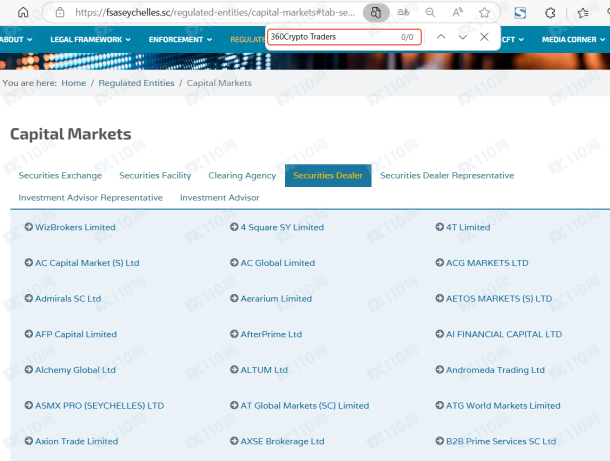The image size is (610, 461).
Task: Click arrow icon beside AXSE Brokerage Ltd
Action: pyautogui.click(x=234, y=441)
